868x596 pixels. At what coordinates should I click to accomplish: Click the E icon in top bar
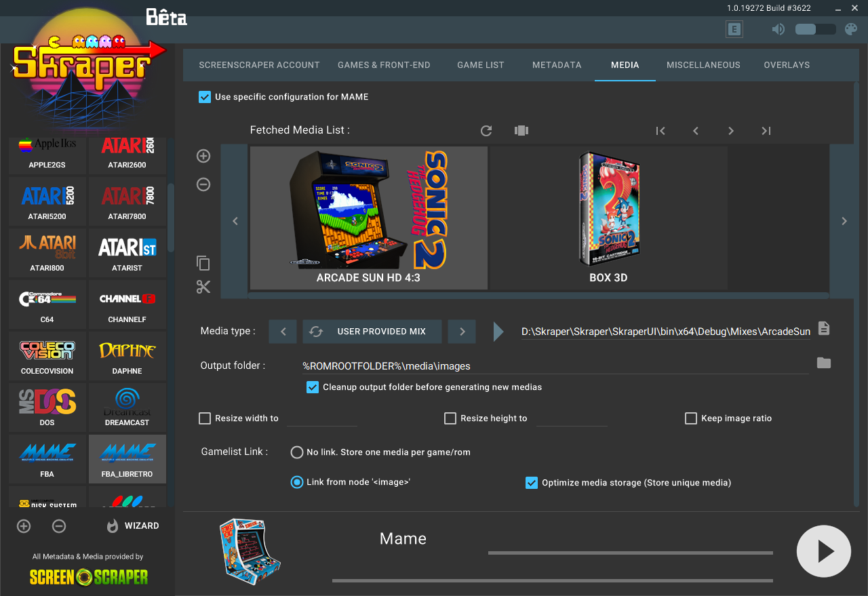click(734, 29)
